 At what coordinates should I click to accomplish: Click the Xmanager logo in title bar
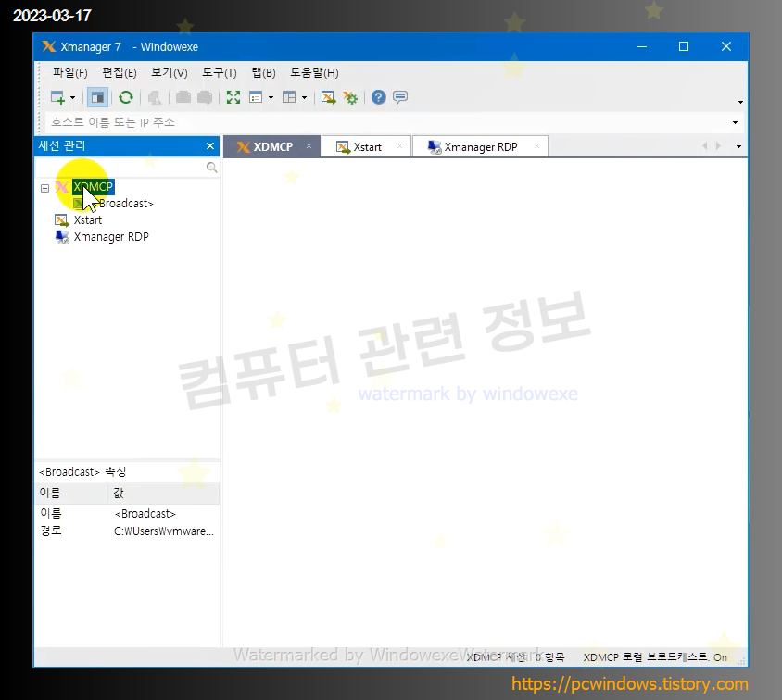48,47
